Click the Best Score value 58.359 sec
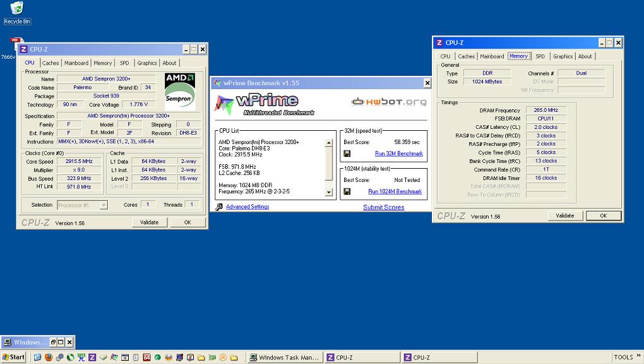The height and width of the screenshot is (364, 644). 407,142
